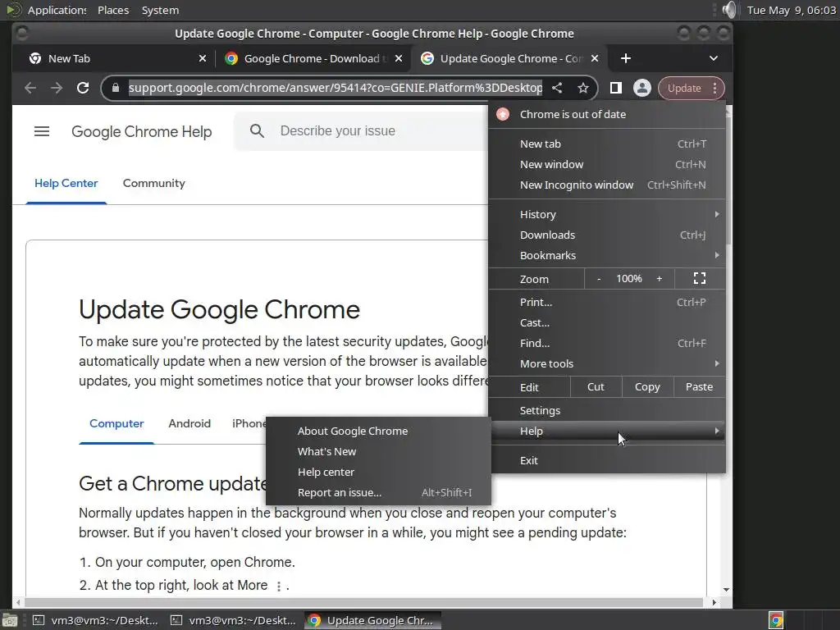Open hamburger menu on Help page
840x630 pixels.
coord(42,131)
